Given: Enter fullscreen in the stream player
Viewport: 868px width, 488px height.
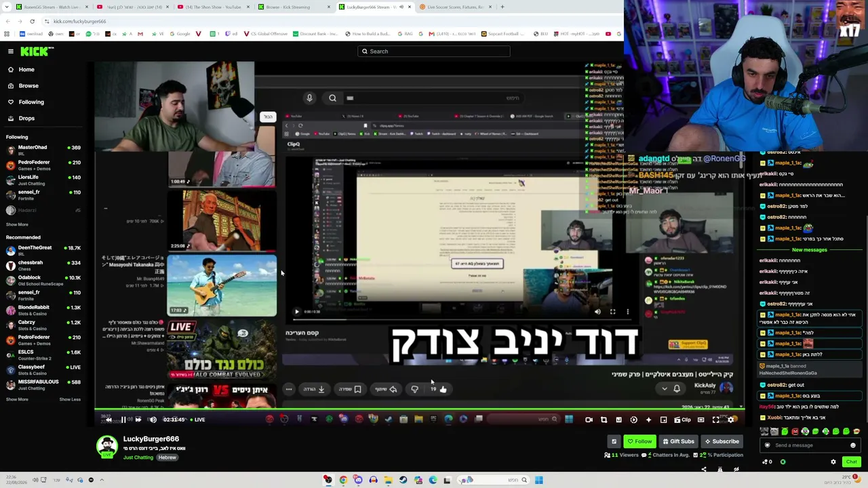Looking at the screenshot, I should (715, 420).
